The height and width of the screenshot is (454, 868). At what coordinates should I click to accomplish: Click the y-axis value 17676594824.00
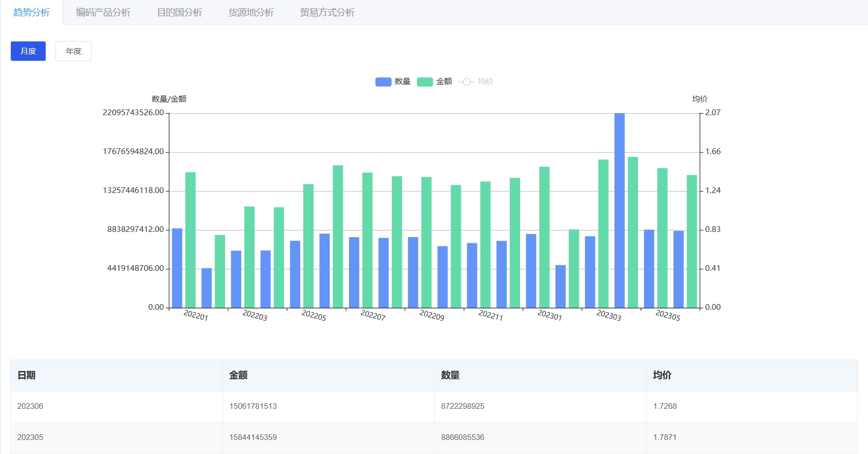(133, 152)
